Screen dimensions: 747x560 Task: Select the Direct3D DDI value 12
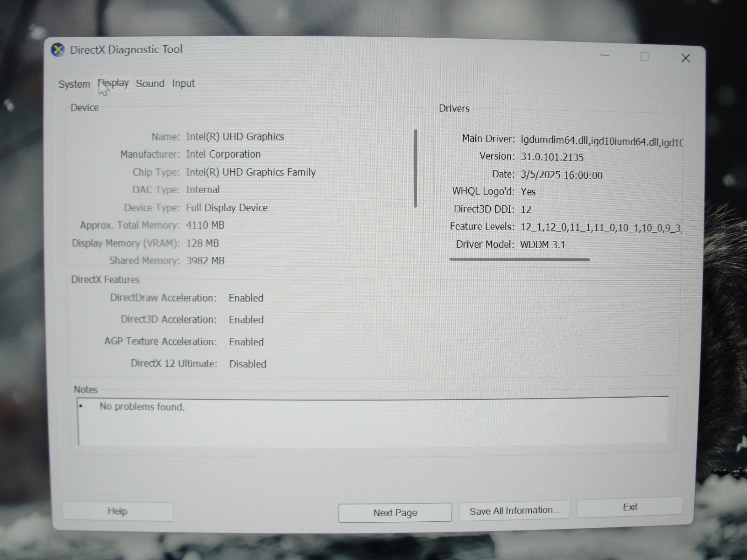pyautogui.click(x=526, y=210)
